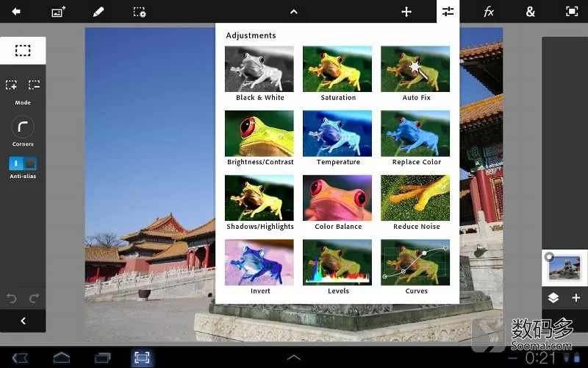Click the redo arrow

point(34,298)
